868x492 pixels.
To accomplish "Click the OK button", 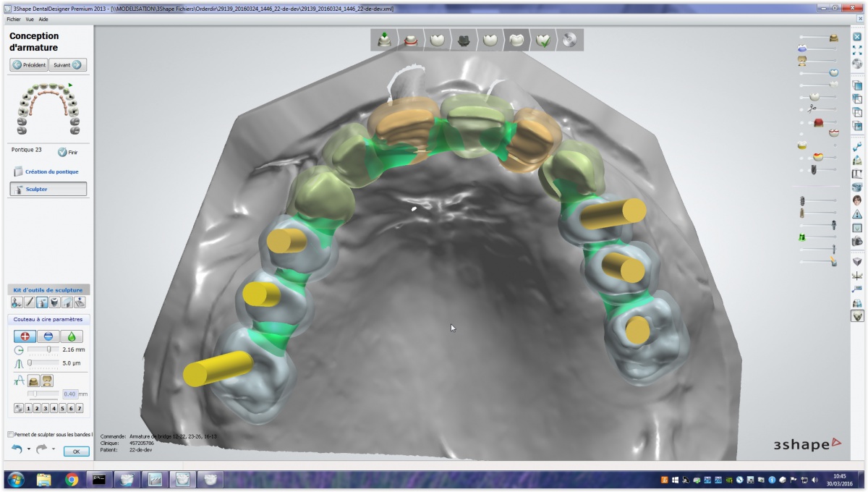I will tap(77, 451).
